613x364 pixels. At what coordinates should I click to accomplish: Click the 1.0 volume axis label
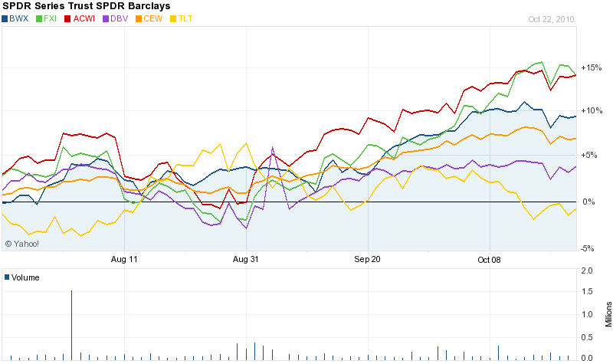(x=587, y=314)
